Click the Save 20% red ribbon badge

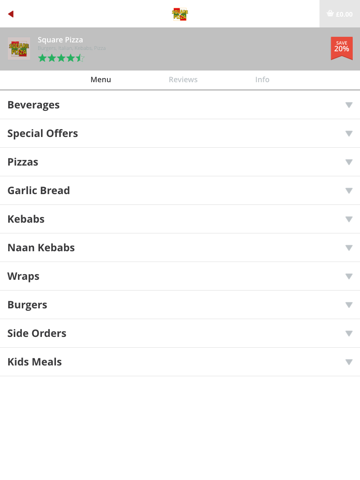point(342,48)
